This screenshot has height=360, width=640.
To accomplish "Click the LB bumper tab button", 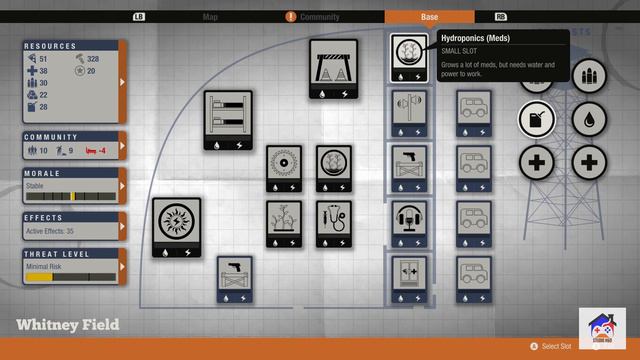I will [139, 17].
